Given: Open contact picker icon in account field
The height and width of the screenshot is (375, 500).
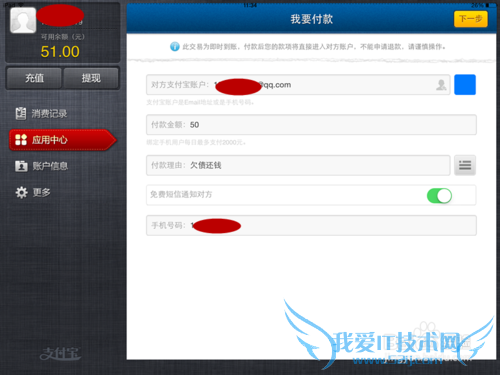Looking at the screenshot, I should click(441, 85).
